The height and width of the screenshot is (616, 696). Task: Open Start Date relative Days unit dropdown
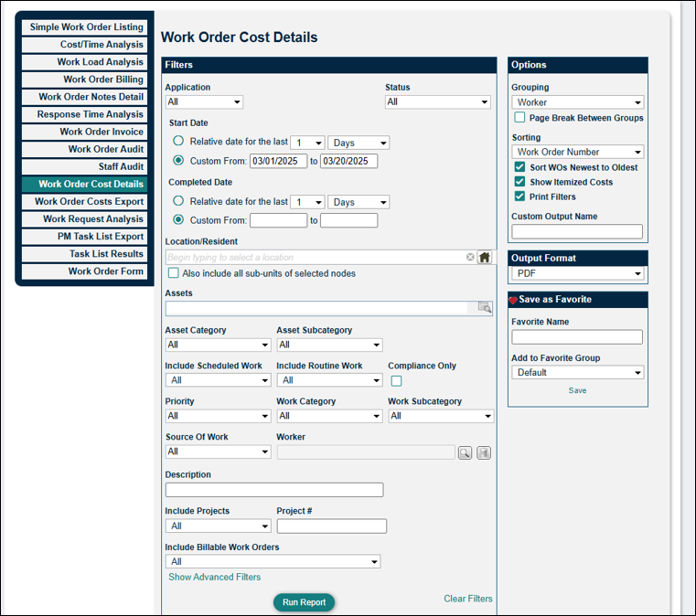click(x=359, y=143)
